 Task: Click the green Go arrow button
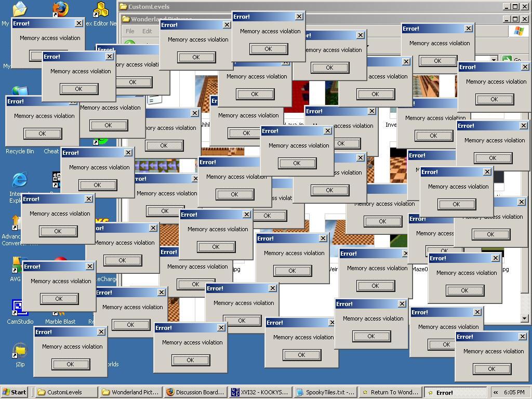click(507, 59)
